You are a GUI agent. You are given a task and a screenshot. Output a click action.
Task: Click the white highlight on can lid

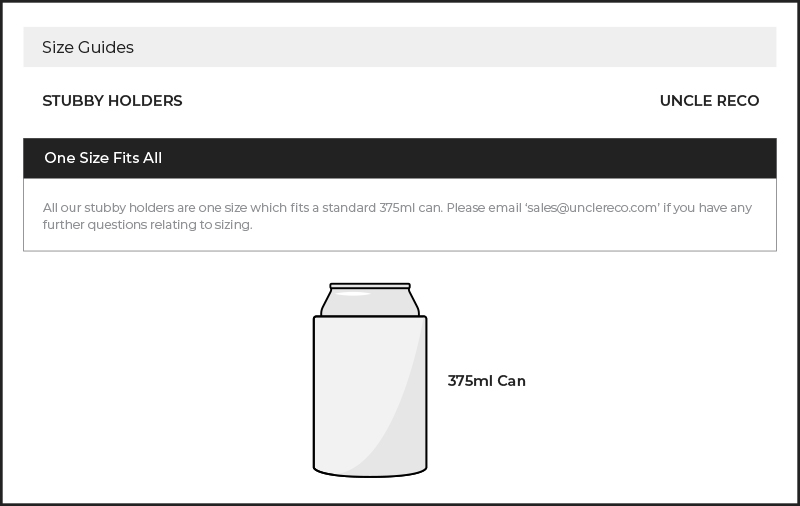click(x=353, y=293)
